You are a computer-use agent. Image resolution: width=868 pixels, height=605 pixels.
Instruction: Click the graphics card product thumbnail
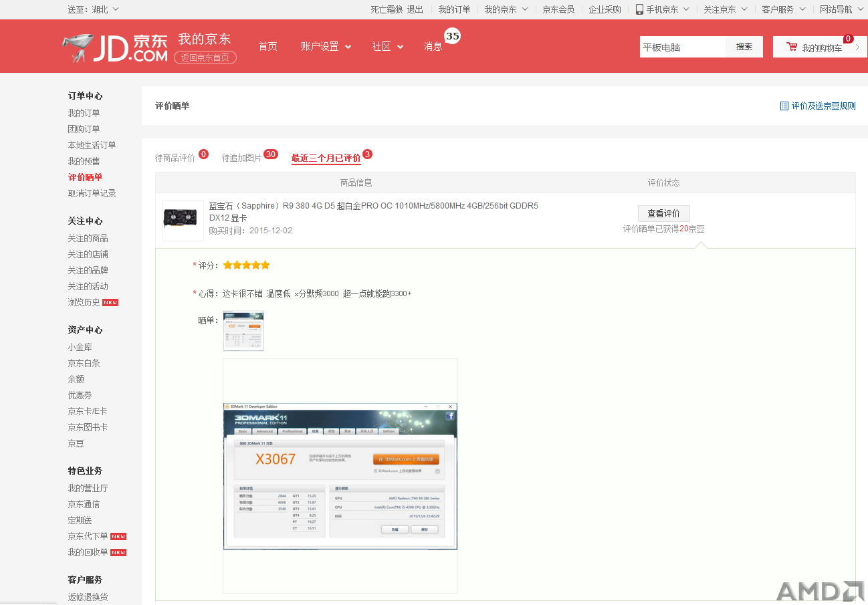(183, 221)
